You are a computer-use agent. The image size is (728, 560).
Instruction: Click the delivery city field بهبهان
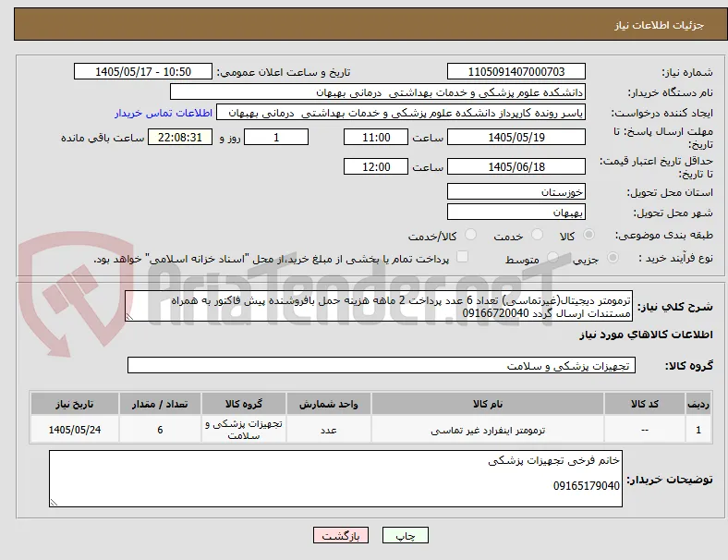516,212
